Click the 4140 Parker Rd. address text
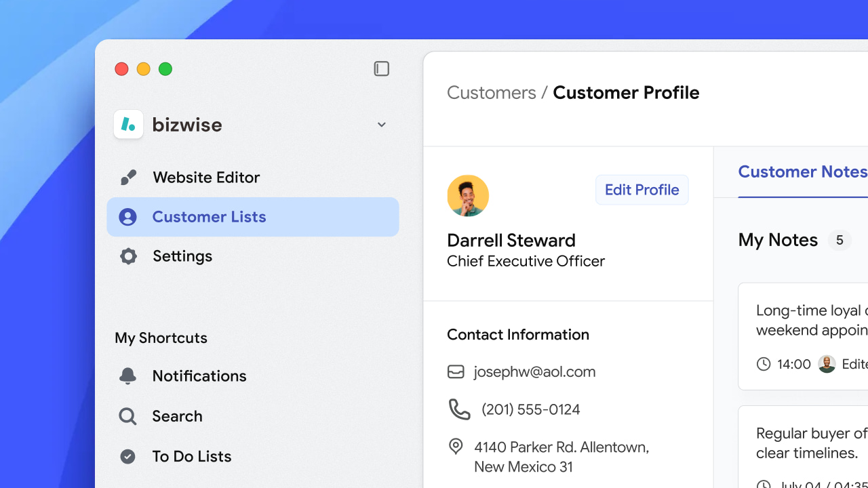868x488 pixels. (x=561, y=457)
